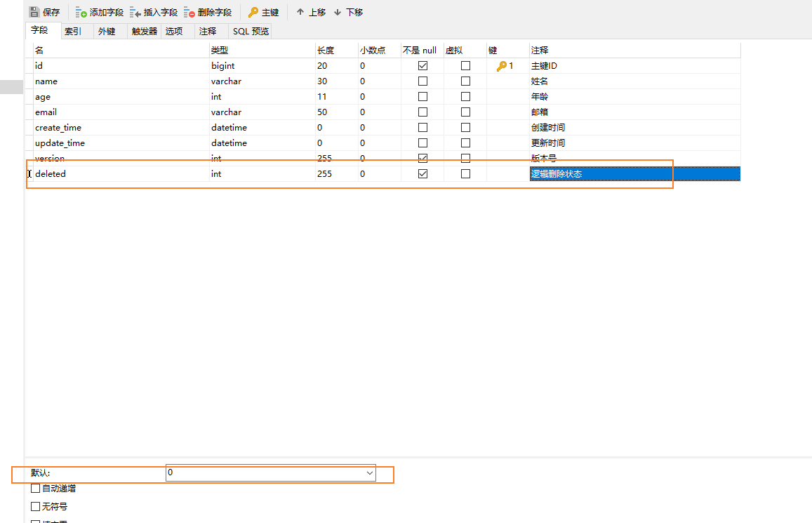Click the Save (保存) toolbar icon
The height and width of the screenshot is (523, 812).
(x=34, y=12)
